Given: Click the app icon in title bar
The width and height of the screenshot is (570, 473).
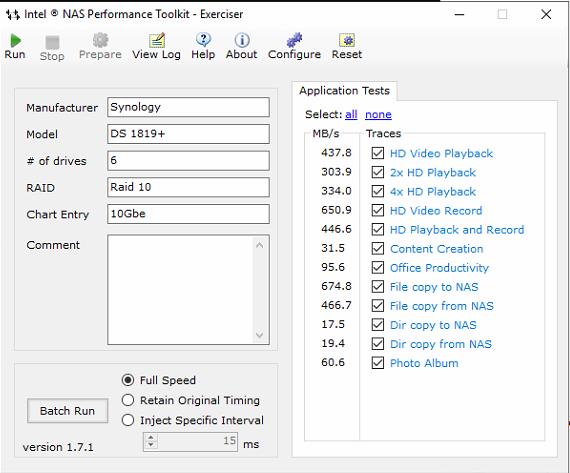Looking at the screenshot, I should point(13,15).
